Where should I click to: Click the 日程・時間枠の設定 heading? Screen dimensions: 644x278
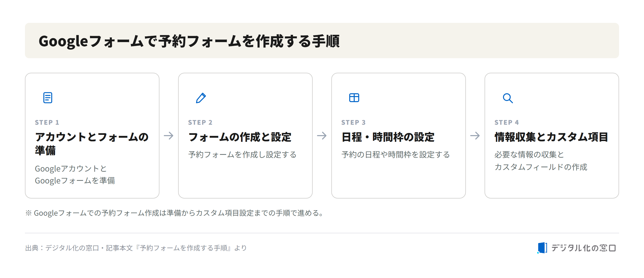click(x=388, y=137)
